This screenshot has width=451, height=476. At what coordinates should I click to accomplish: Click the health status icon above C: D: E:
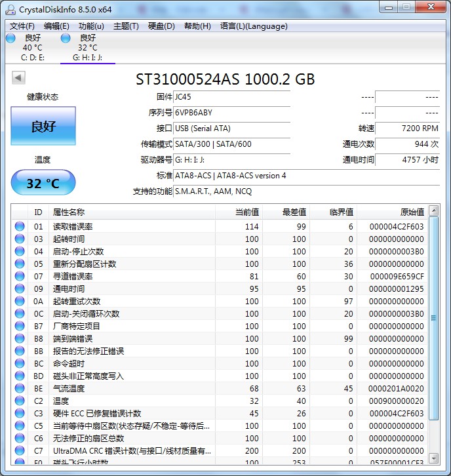10,38
